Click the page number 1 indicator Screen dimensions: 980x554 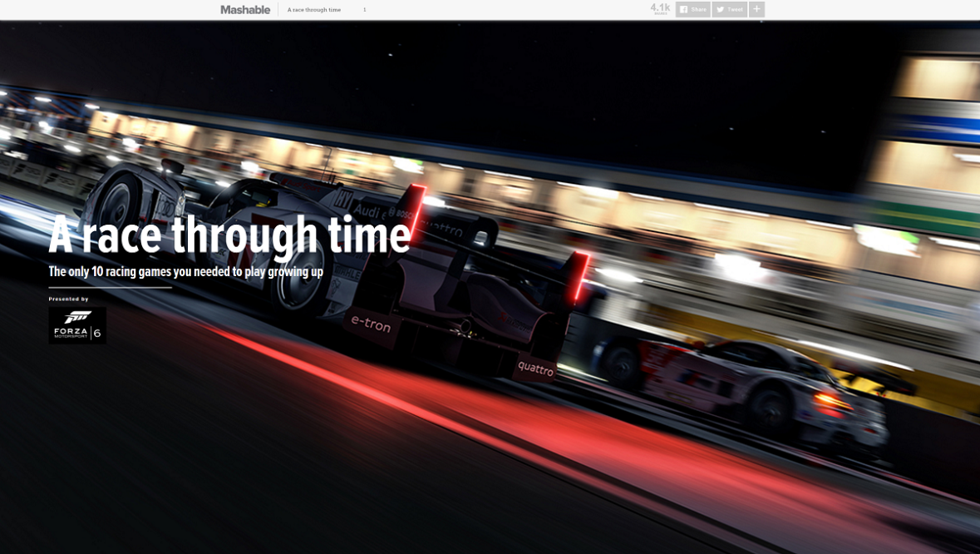[364, 10]
